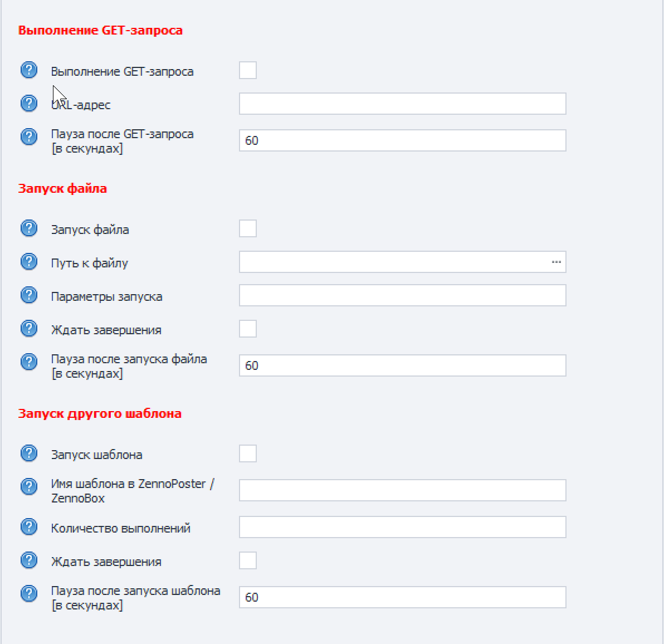Viewport: 664px width, 644px height.
Task: Open help for Пауза после запуска шаблона
Action: coord(29,594)
